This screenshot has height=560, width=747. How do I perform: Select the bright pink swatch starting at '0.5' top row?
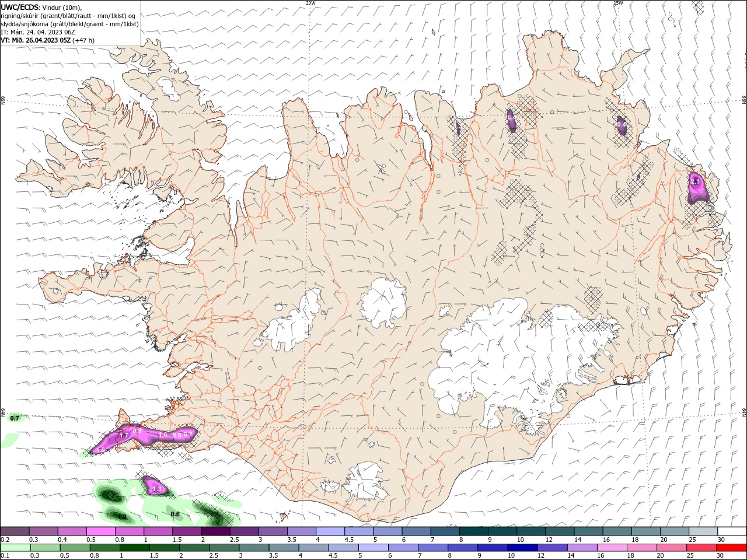(x=100, y=531)
